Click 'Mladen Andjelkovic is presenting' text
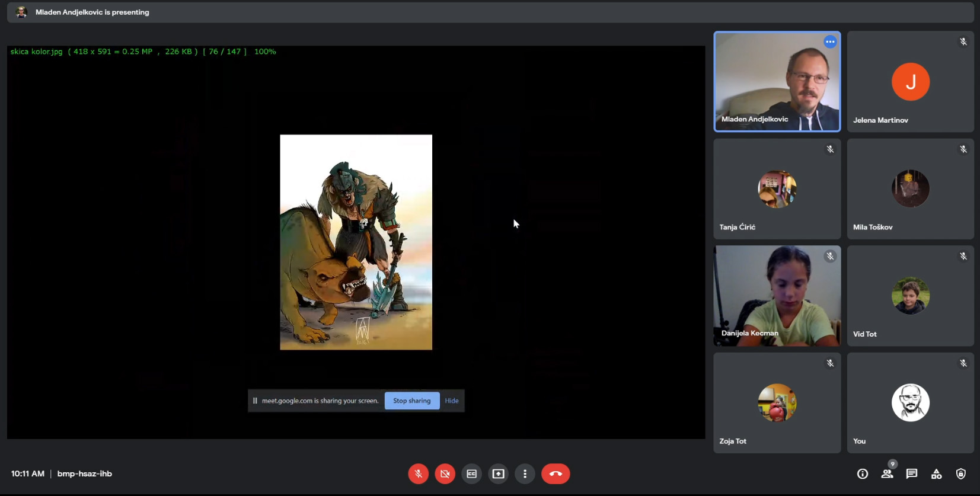980x496 pixels. pos(92,12)
